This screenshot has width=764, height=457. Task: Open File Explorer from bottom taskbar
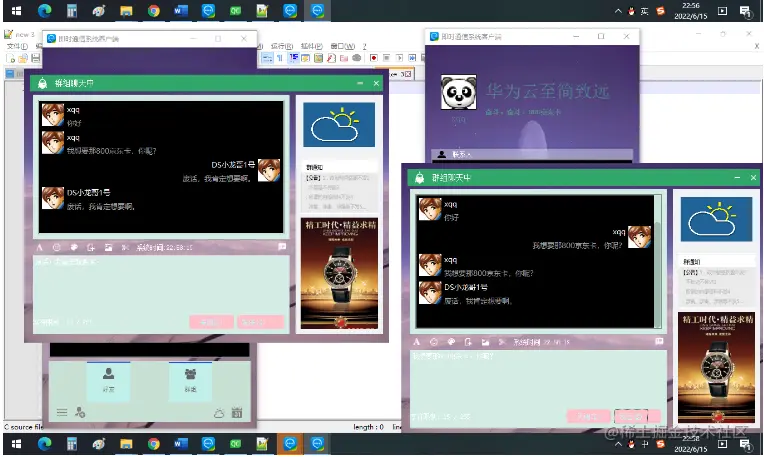[126, 443]
